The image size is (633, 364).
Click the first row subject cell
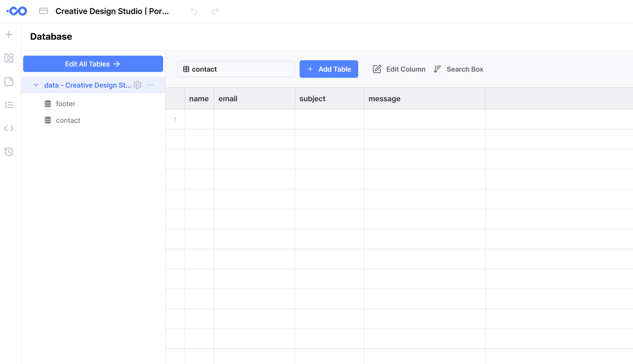(330, 119)
